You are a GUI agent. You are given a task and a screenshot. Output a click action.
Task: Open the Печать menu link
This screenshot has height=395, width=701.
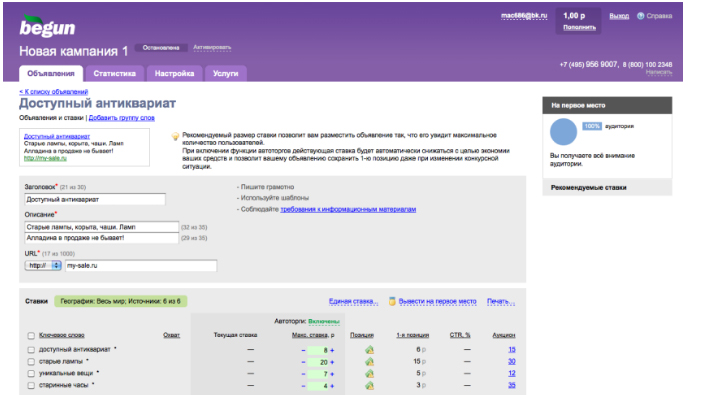(501, 301)
